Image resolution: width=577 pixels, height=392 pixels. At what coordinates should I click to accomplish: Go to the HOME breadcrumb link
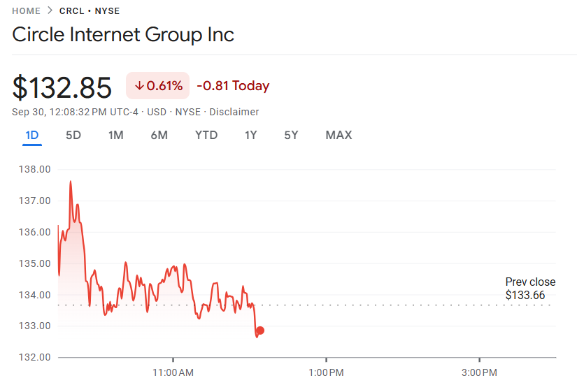pyautogui.click(x=26, y=11)
